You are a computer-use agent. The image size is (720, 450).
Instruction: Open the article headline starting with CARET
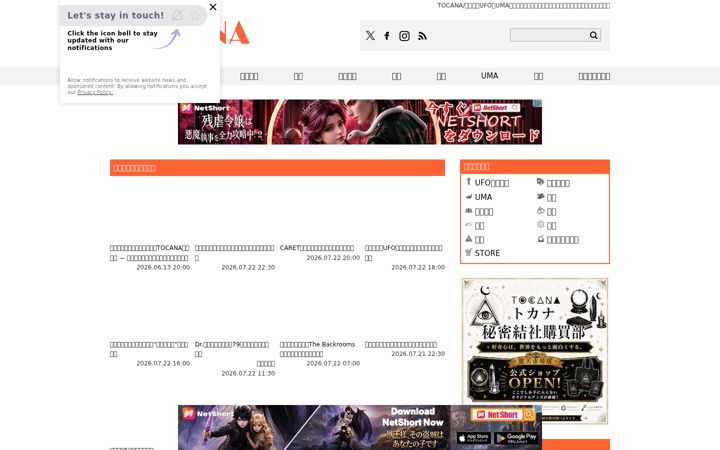317,248
